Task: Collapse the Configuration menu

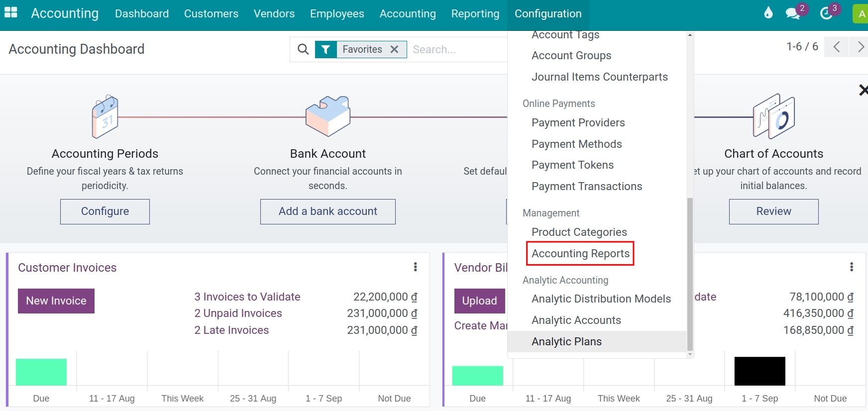Action: (x=548, y=14)
